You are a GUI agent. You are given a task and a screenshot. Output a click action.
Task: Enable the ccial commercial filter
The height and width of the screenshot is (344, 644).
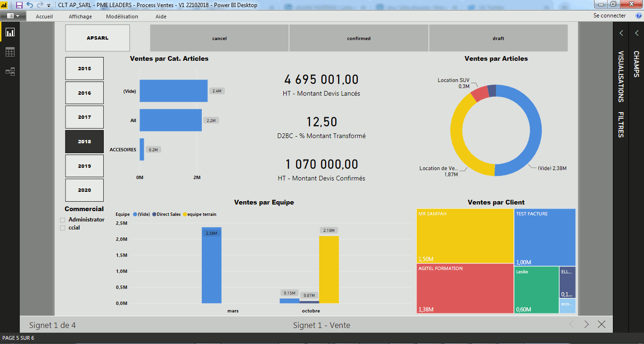pos(62,228)
